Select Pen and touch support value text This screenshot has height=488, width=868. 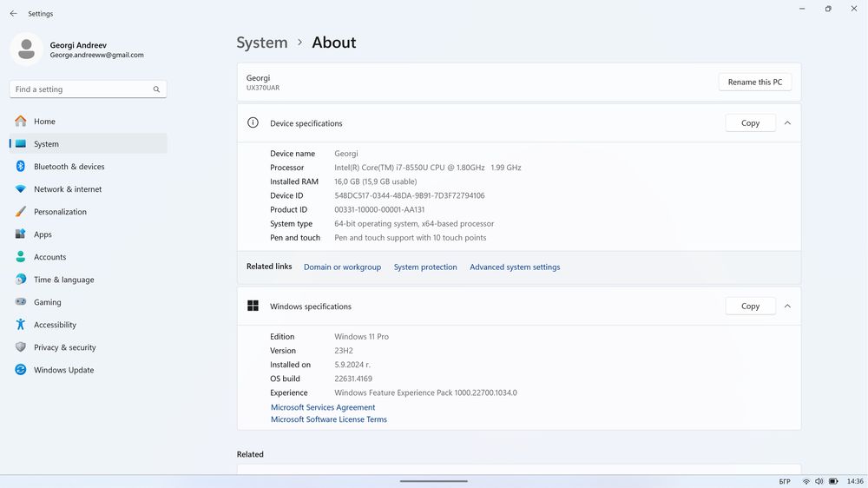coord(411,238)
